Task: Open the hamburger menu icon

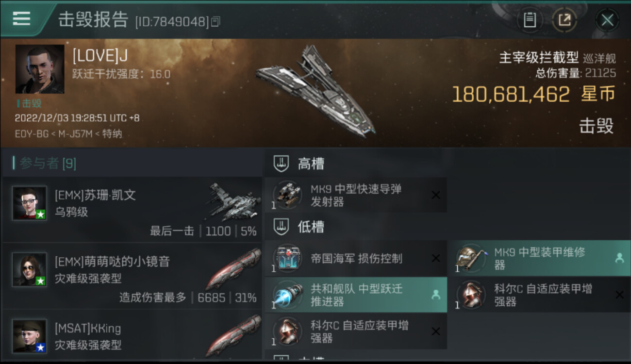Action: 21,18
